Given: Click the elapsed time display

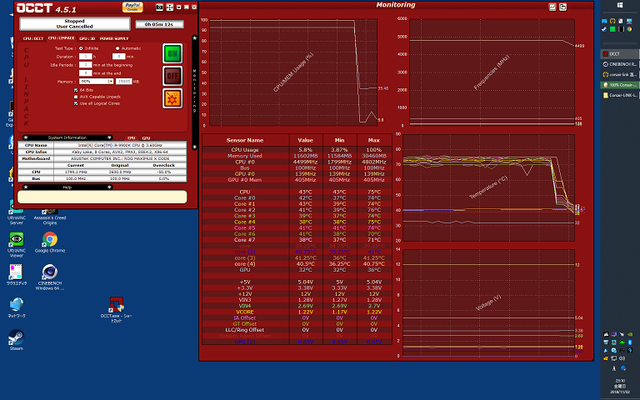Looking at the screenshot, I should (x=159, y=24).
